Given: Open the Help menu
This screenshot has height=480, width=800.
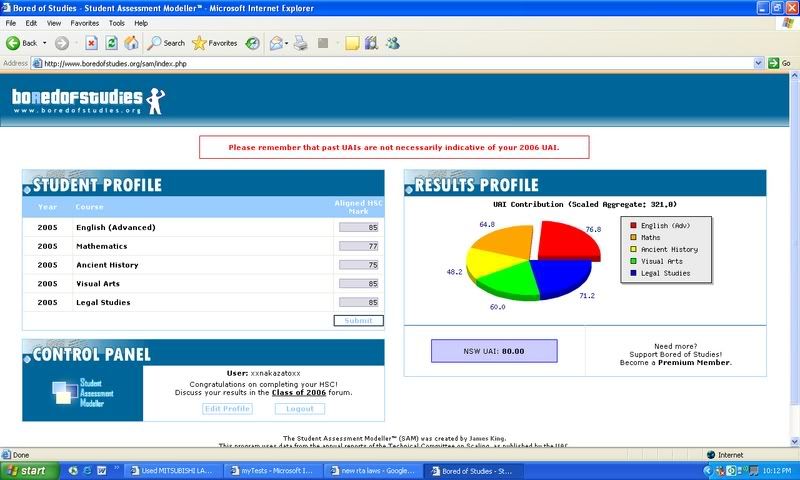Looking at the screenshot, I should tap(141, 23).
